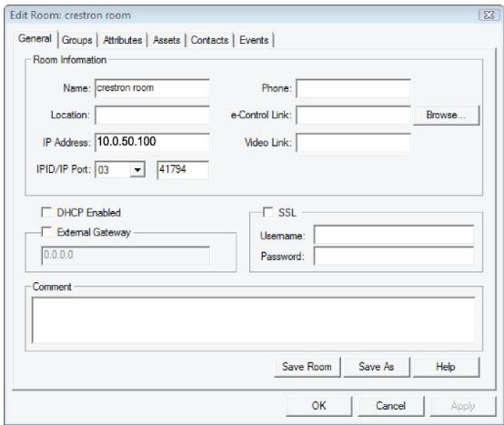Open the Groups tab
This screenshot has width=504, height=425.
77,40
